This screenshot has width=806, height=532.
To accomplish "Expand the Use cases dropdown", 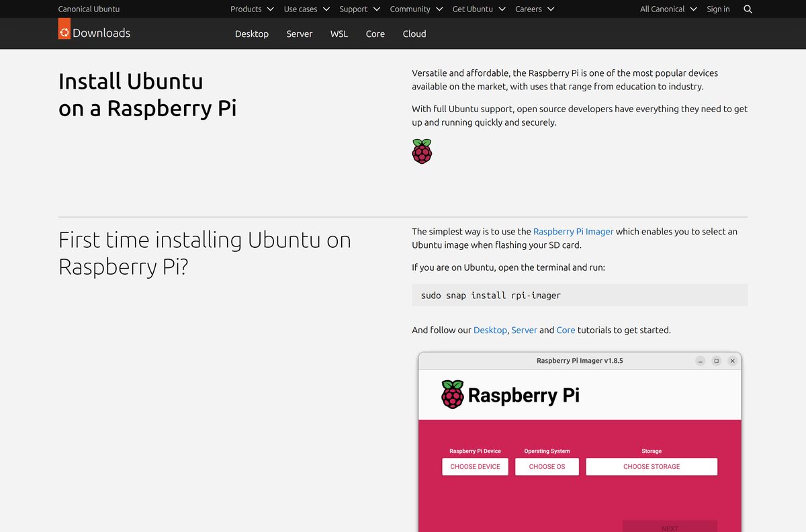I will point(307,9).
